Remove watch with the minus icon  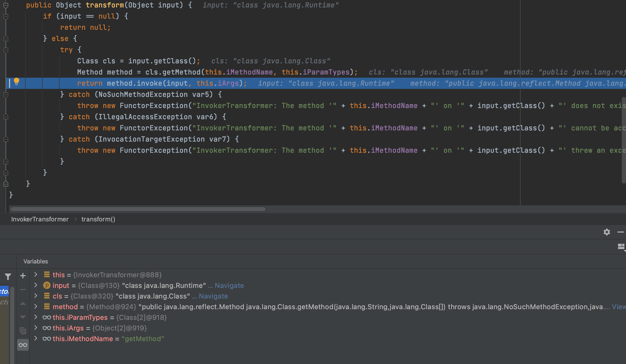coord(23,289)
